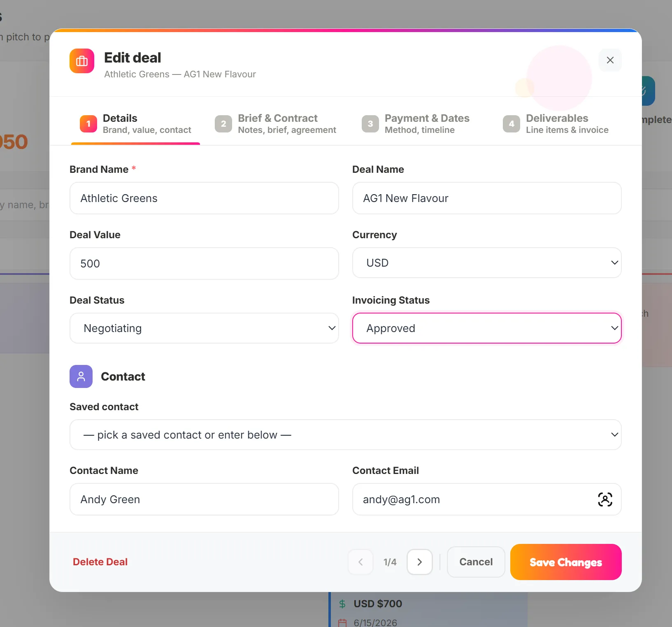The width and height of the screenshot is (672, 627).
Task: Go to the next step arrow
Action: 420,562
